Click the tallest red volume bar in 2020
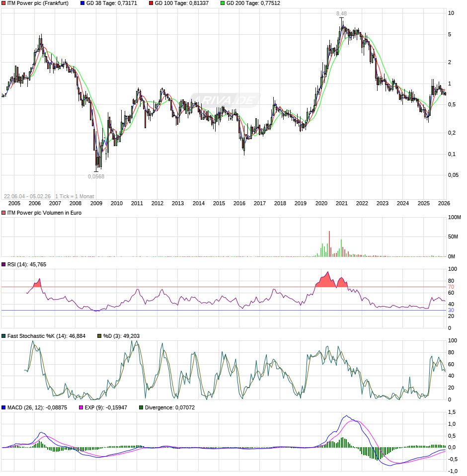Viewport: 467px width, 476px height. click(329, 244)
